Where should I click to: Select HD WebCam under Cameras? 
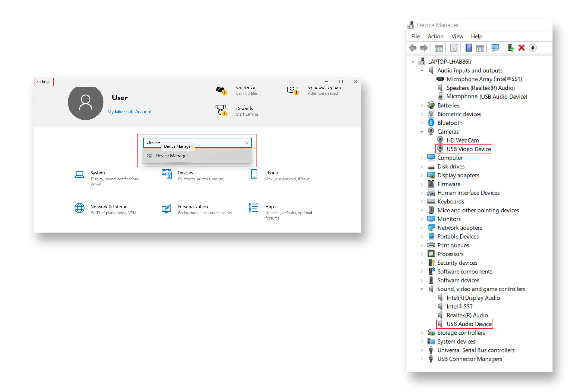[x=458, y=140]
